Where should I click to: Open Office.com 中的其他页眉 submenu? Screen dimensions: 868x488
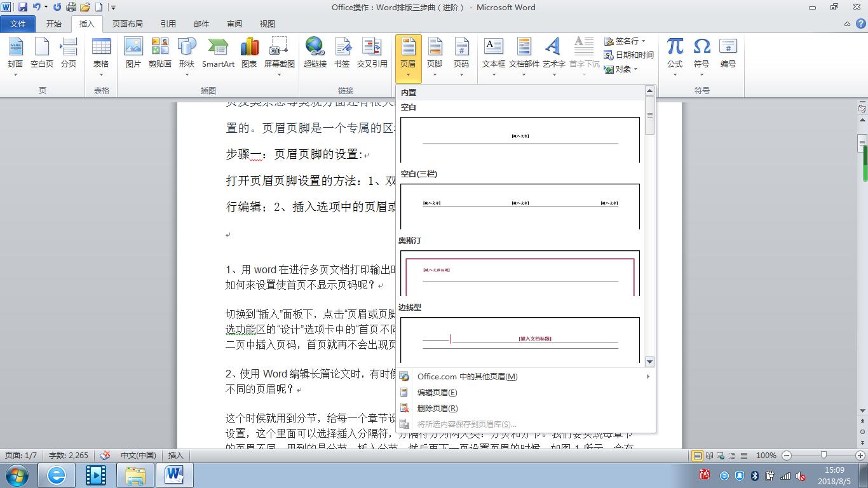(467, 376)
